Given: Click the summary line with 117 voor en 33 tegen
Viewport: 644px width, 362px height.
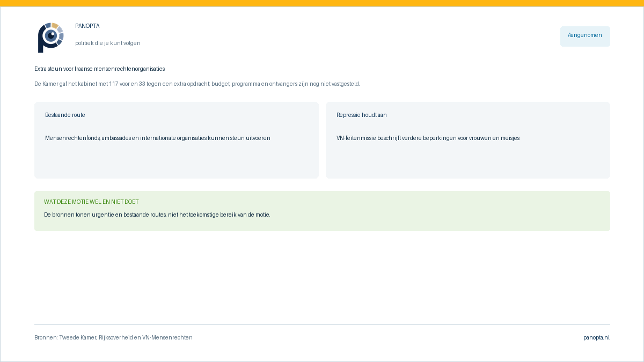Looking at the screenshot, I should coord(197,84).
